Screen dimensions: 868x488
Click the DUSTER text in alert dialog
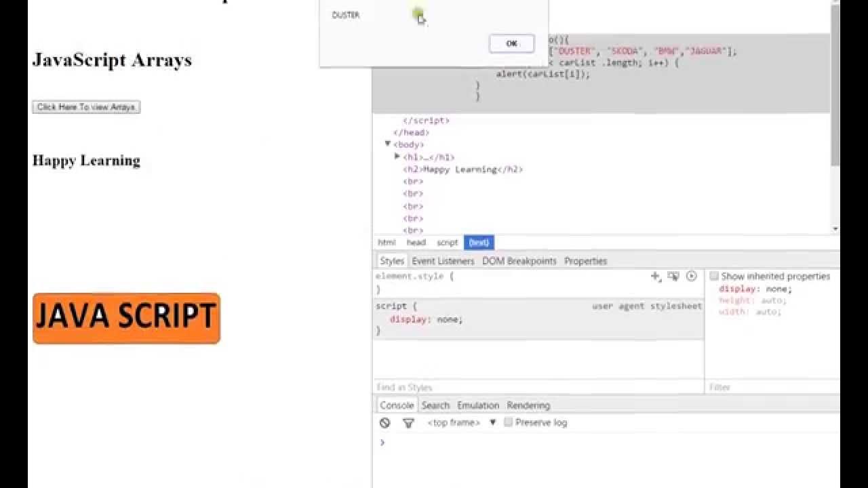pos(346,15)
